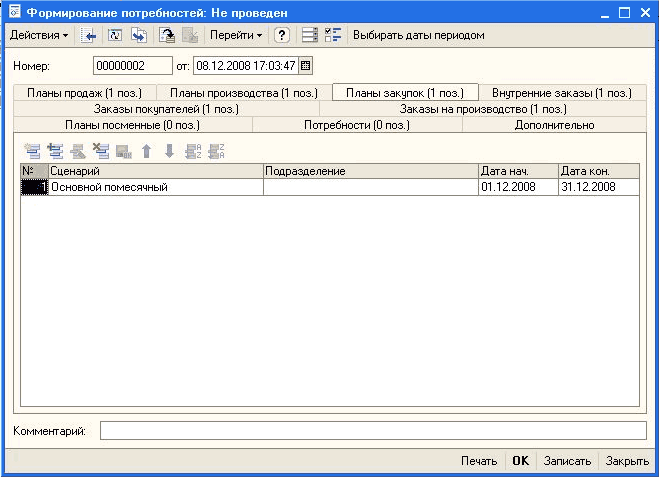Close the window with X button
659x477 pixels.
click(646, 13)
